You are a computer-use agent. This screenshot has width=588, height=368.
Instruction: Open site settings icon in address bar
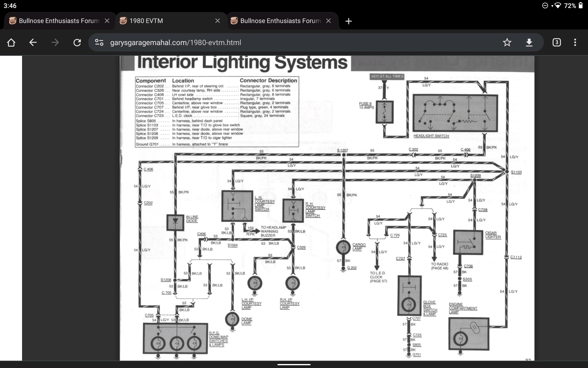pos(99,42)
